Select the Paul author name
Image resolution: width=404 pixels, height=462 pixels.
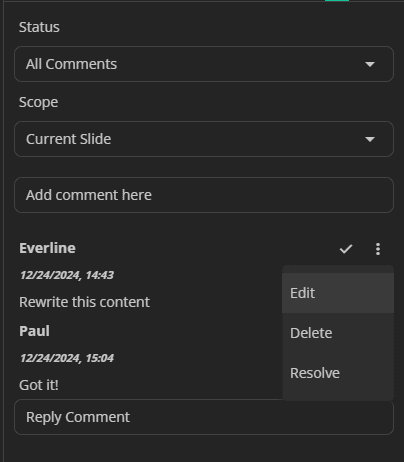click(x=34, y=331)
